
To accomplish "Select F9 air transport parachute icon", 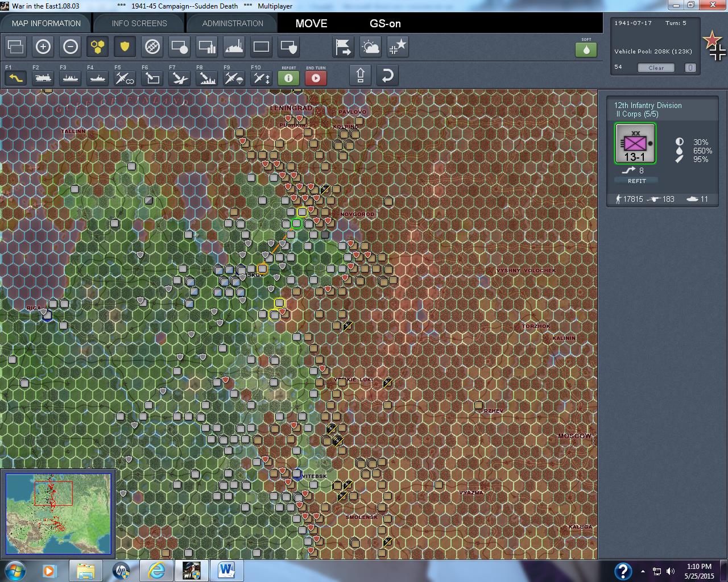I will [x=234, y=77].
